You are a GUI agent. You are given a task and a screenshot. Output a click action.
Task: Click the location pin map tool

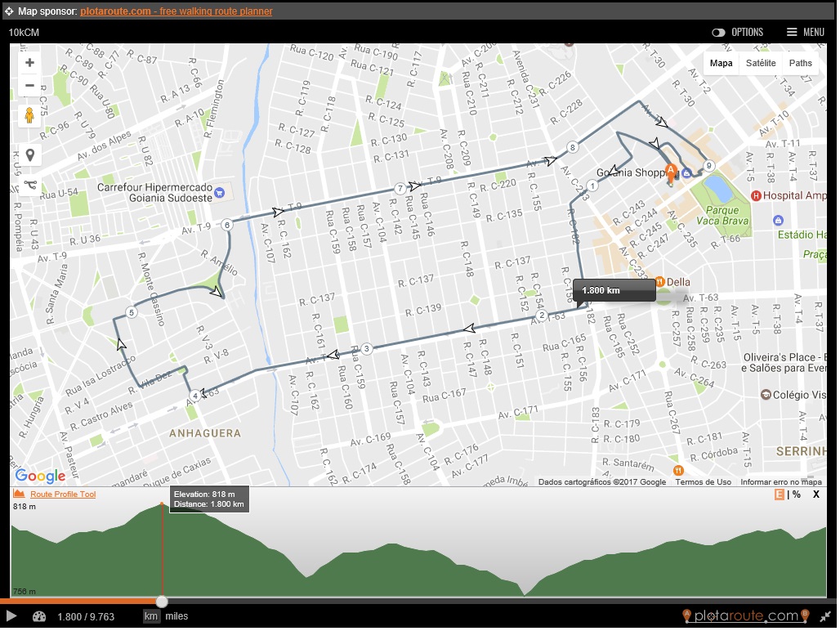click(30, 155)
